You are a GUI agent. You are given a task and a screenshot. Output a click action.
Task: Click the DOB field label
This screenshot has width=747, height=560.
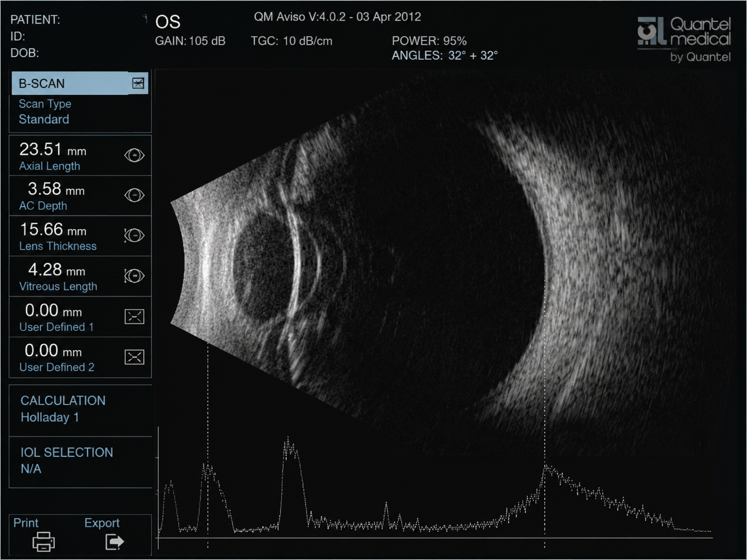(x=25, y=53)
